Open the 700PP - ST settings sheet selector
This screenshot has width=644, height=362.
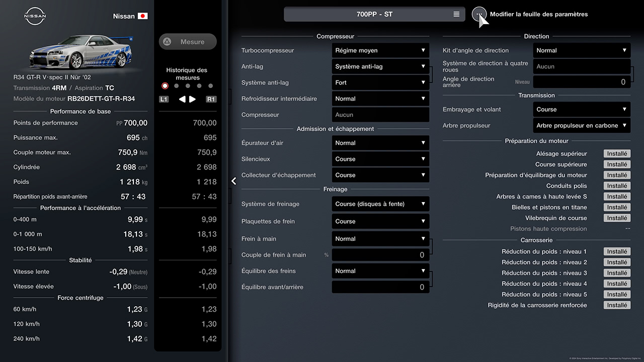374,14
